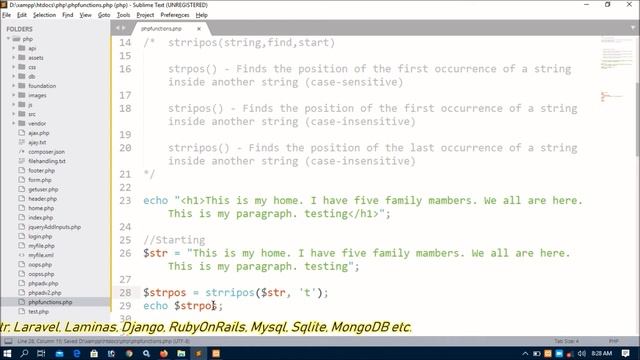The width and height of the screenshot is (640, 360).
Task: Open header.php in the sidebar
Action: pyautogui.click(x=42, y=199)
